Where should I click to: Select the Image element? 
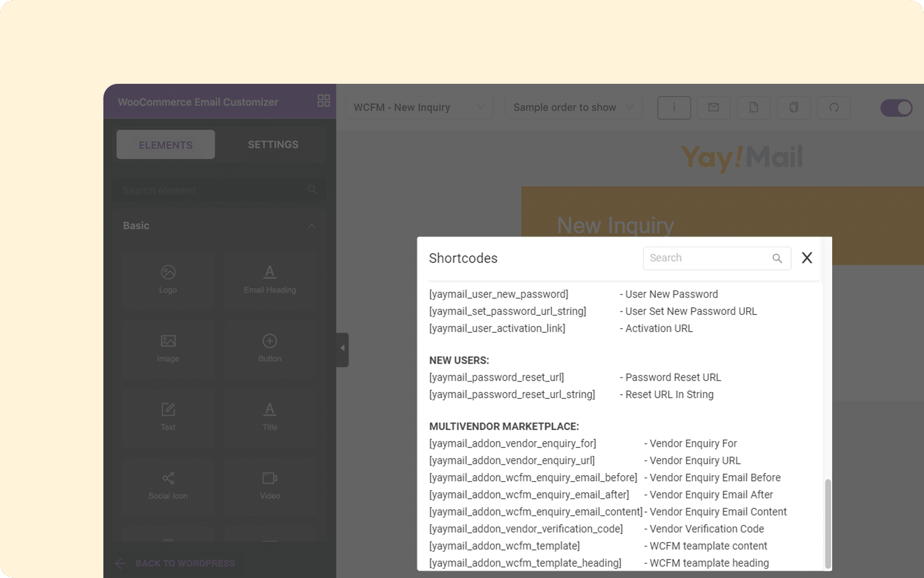(x=168, y=349)
